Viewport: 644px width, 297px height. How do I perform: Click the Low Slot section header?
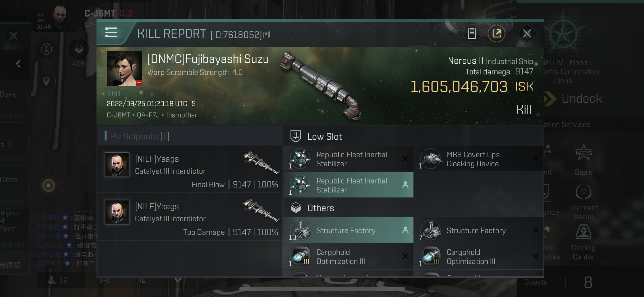[324, 136]
